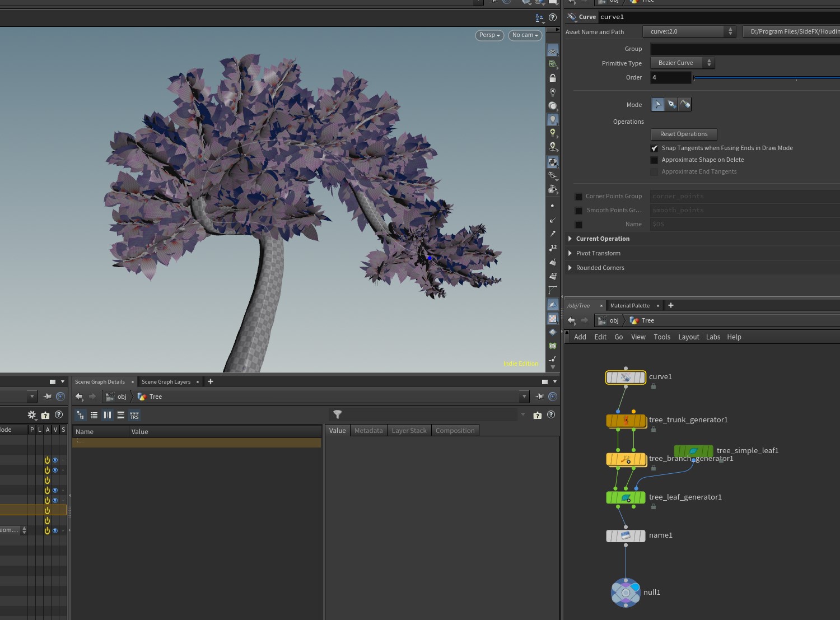Select the tree_branch_generator1 node icon
840x620 pixels.
coord(626,459)
